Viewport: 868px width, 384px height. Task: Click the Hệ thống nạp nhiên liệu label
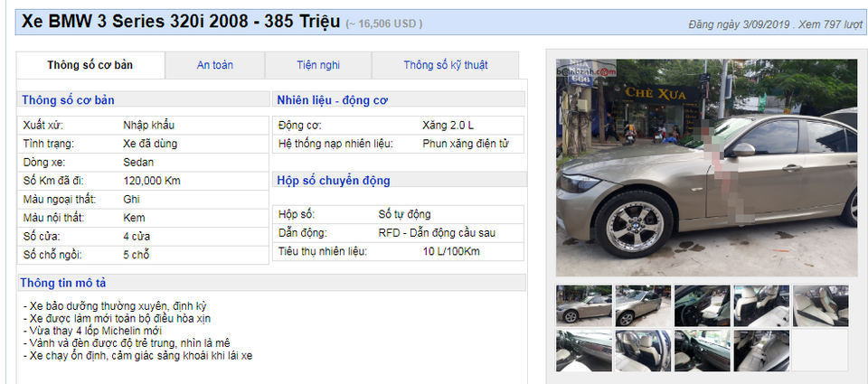point(335,144)
